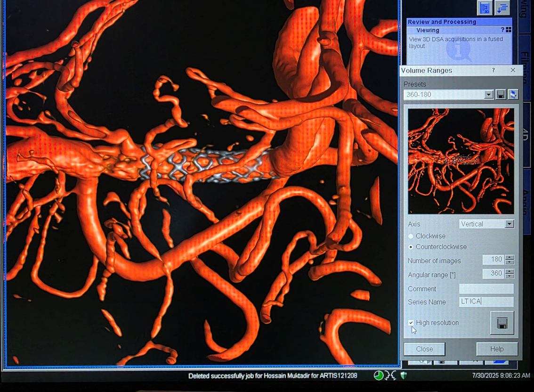
Task: Decrease the Angular range value
Action: (510, 276)
